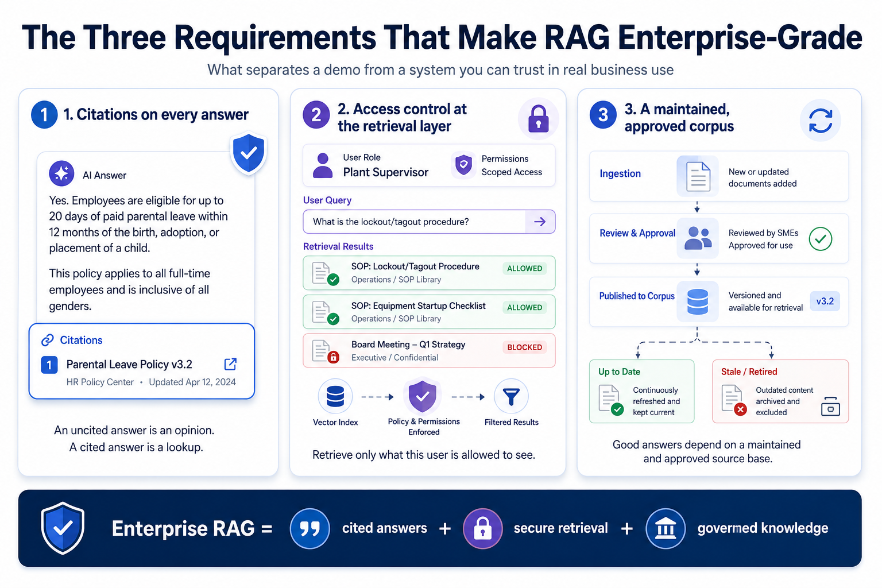Click the Up to Date document check icon

click(610, 400)
